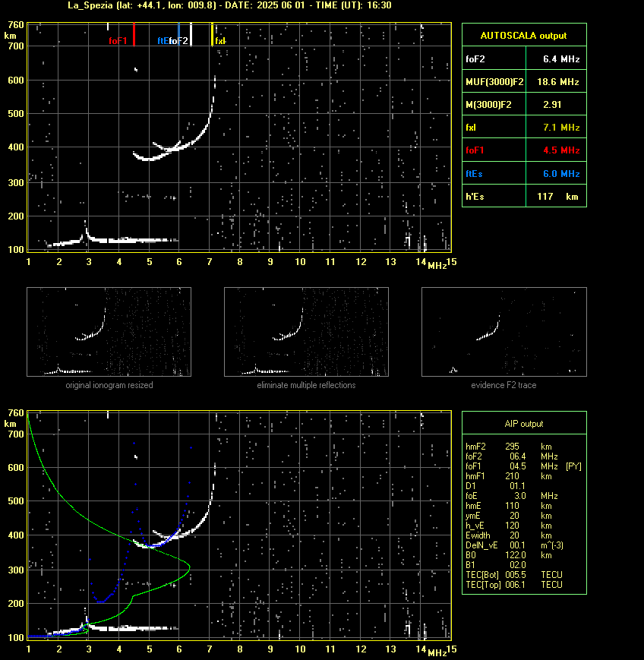Select the Ewidth 20 km row
Viewport: 644px width, 660px height.
click(x=509, y=535)
